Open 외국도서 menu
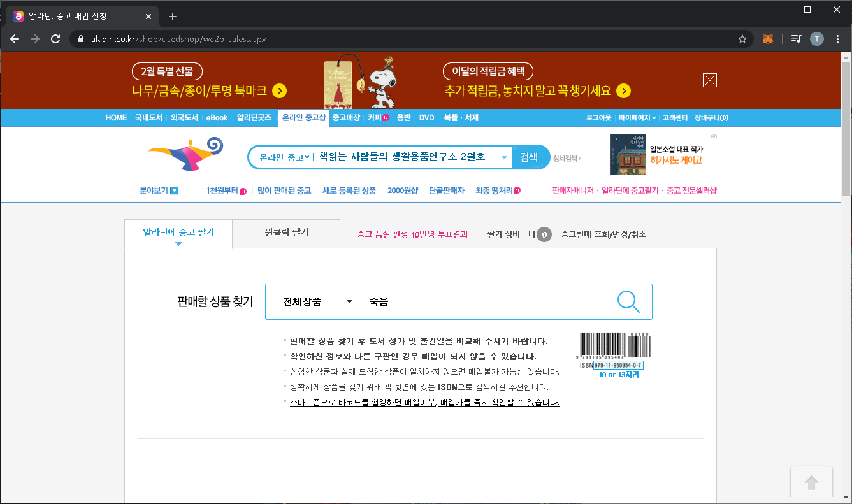The width and height of the screenshot is (852, 504). click(185, 118)
